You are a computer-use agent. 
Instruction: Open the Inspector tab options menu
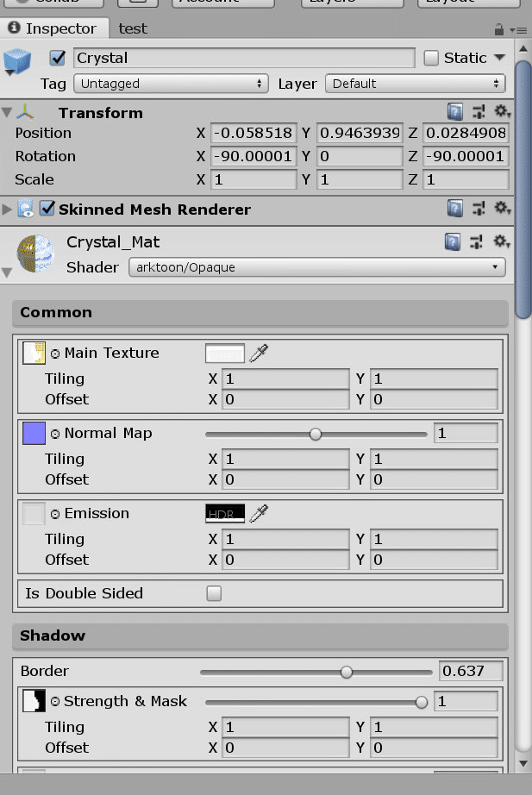(x=519, y=30)
